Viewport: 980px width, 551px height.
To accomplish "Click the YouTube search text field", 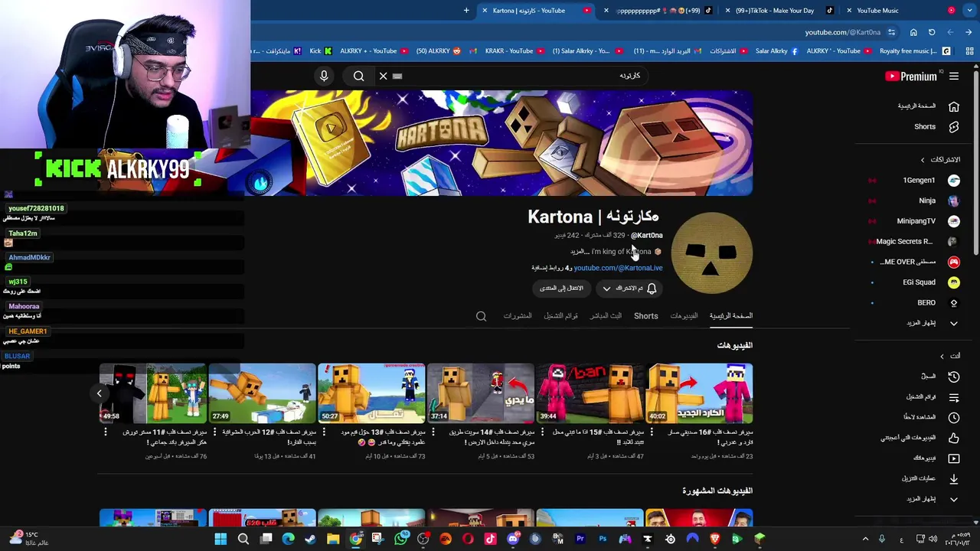I will (521, 76).
